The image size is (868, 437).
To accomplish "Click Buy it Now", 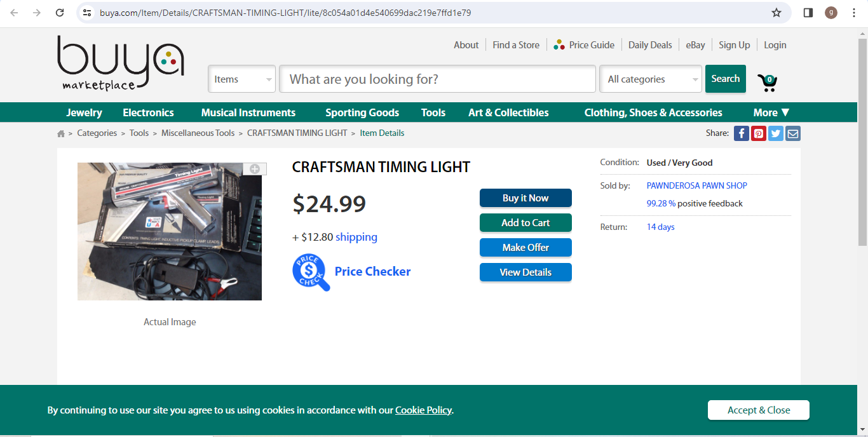I will click(526, 198).
